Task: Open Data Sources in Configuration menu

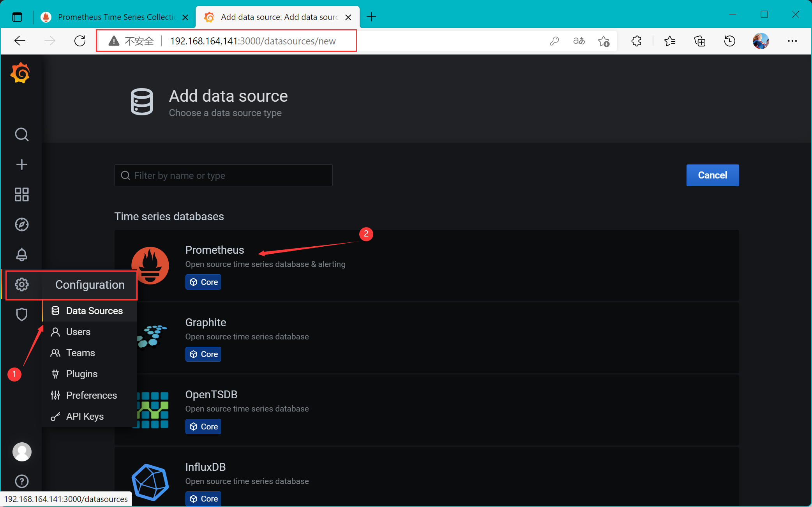Action: (x=90, y=311)
